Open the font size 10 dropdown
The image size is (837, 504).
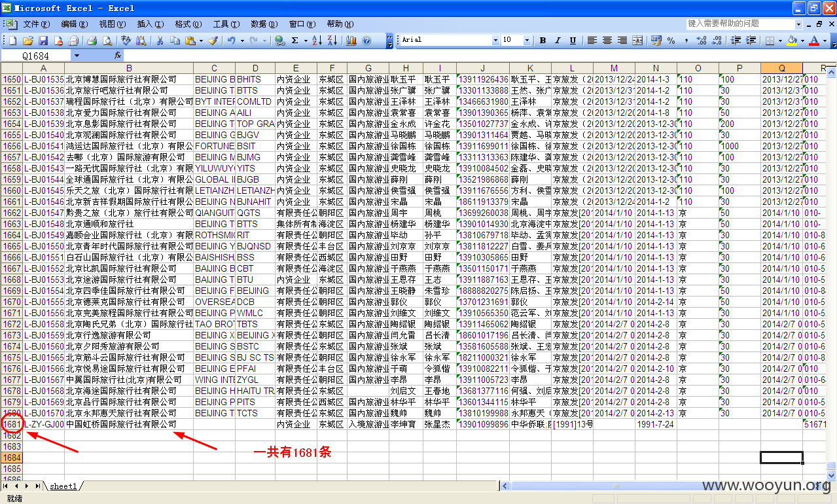point(528,41)
